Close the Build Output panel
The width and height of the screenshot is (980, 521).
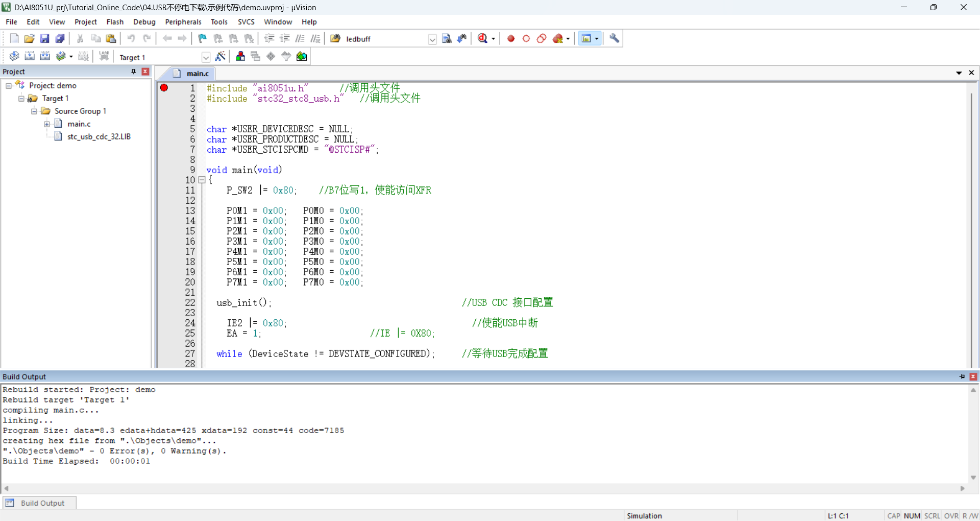[973, 376]
